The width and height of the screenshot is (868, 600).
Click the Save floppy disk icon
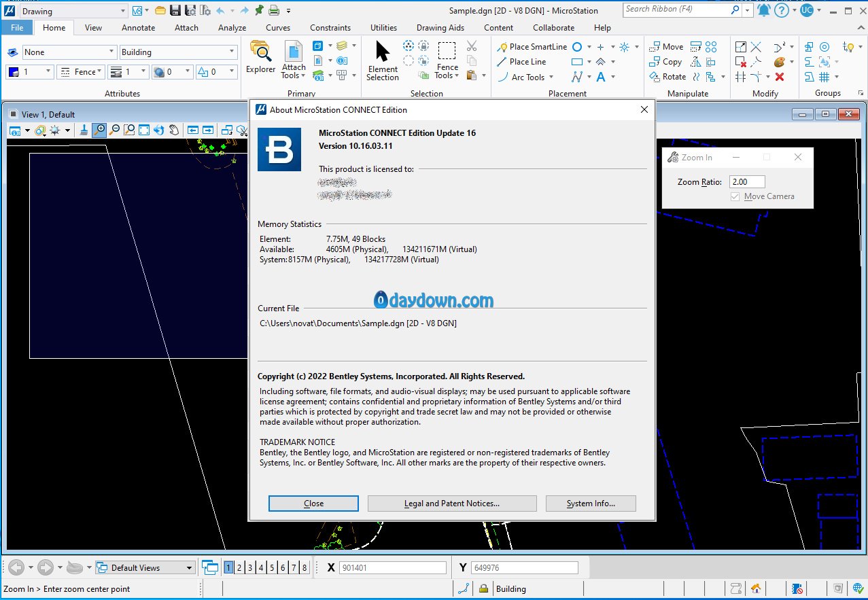click(x=175, y=10)
